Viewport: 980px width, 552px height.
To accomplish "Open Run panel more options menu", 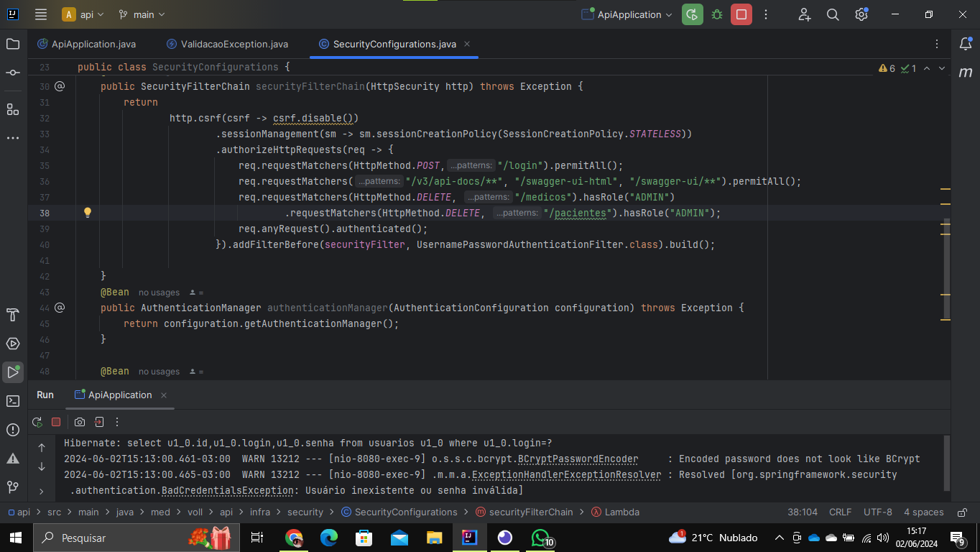I will click(x=117, y=422).
